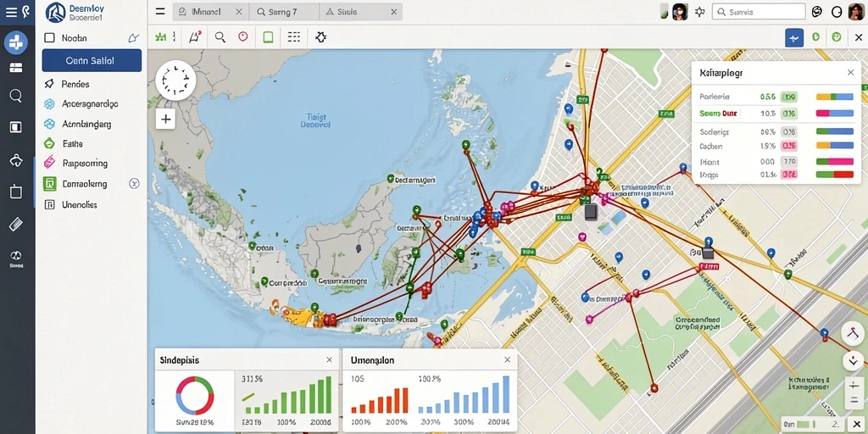
Task: Click the down chevron circle at map right edge
Action: (x=852, y=361)
